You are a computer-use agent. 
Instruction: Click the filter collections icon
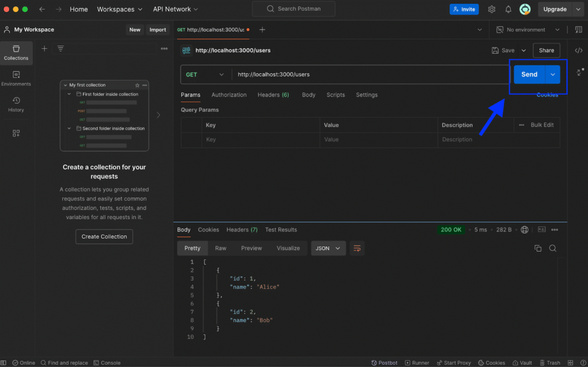point(61,49)
